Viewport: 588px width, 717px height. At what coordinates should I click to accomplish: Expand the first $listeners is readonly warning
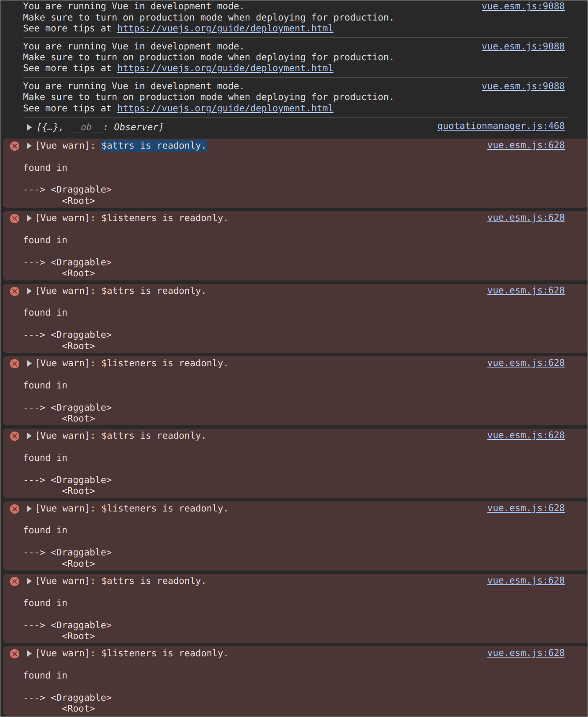point(29,218)
